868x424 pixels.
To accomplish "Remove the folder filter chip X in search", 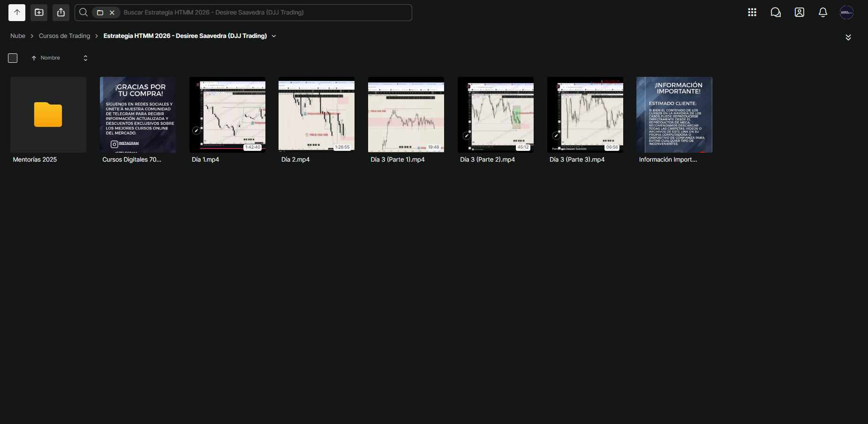I will 112,13.
